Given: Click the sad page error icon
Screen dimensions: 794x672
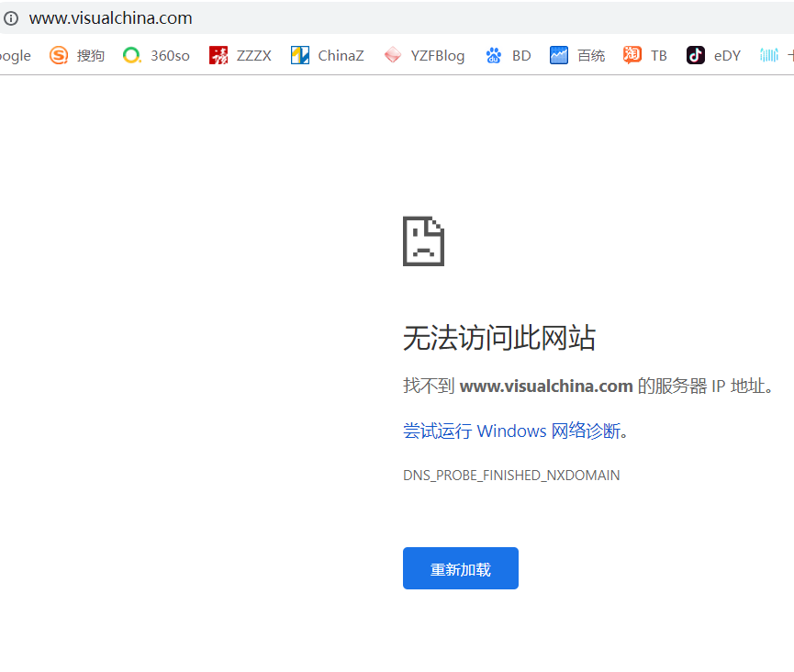Looking at the screenshot, I should click(423, 241).
